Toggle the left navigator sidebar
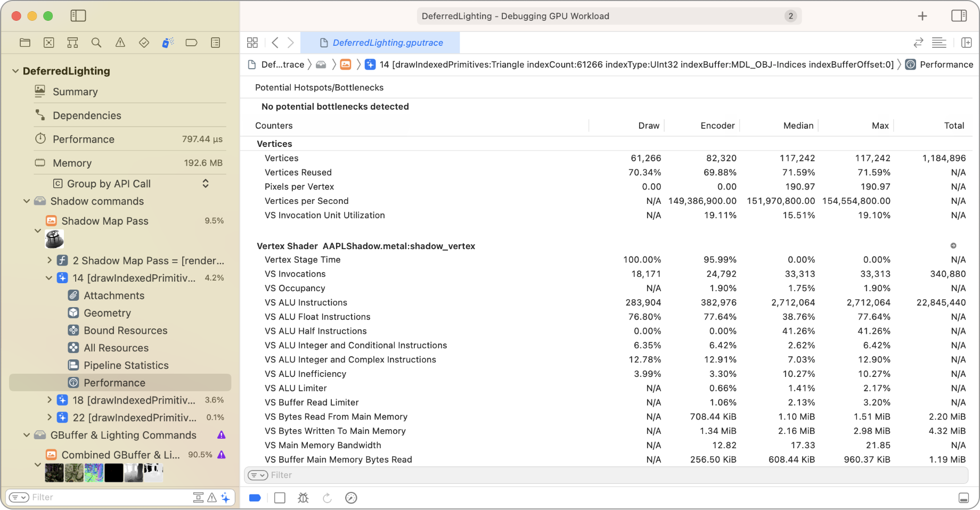This screenshot has height=510, width=980. pyautogui.click(x=78, y=16)
